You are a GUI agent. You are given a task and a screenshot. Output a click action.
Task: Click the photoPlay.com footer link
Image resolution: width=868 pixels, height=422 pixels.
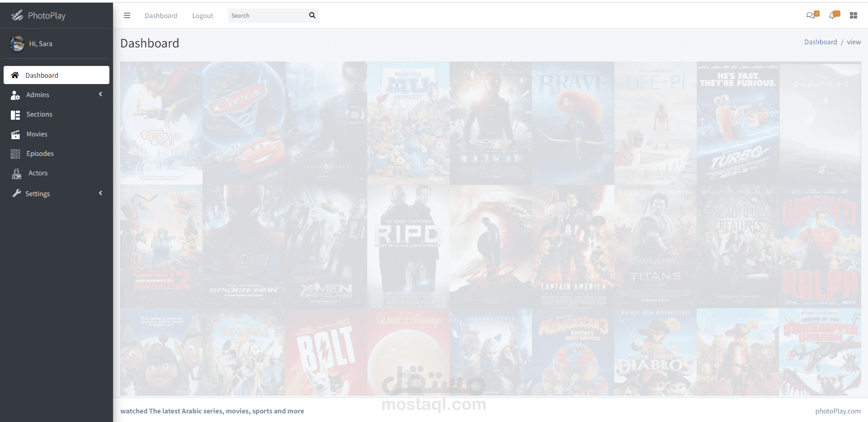[x=838, y=411]
